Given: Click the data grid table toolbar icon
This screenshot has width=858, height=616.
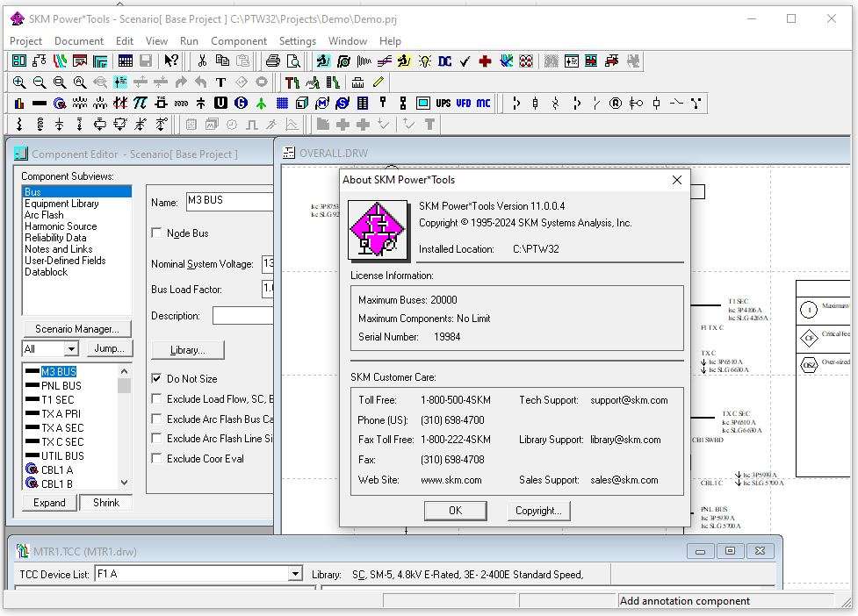Looking at the screenshot, I should [126, 61].
